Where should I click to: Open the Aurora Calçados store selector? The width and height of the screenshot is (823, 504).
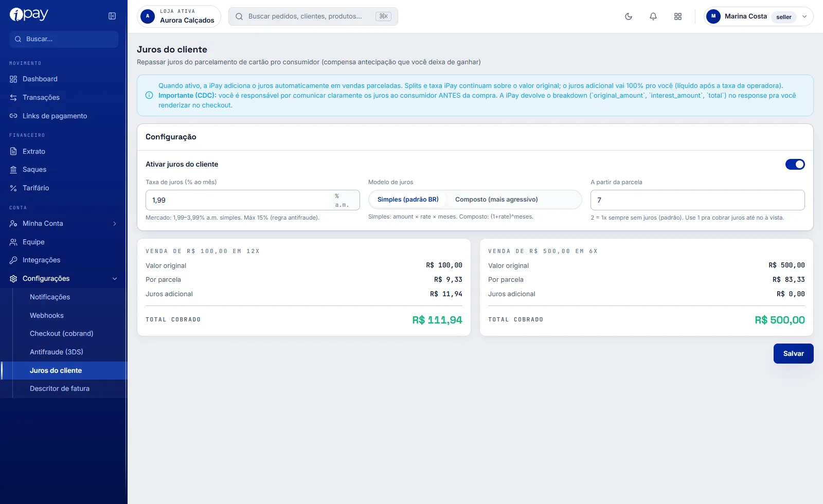179,16
